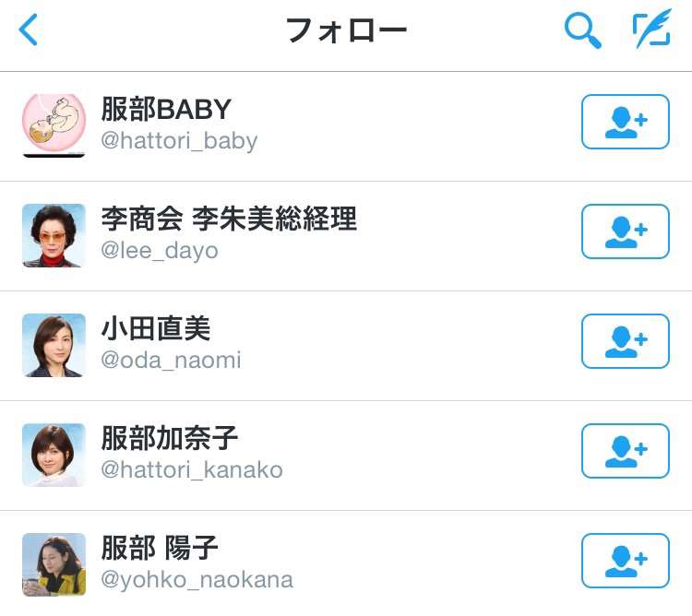Screen dimensions: 692x616
Task: Tap the back arrow icon
Action: [x=29, y=30]
